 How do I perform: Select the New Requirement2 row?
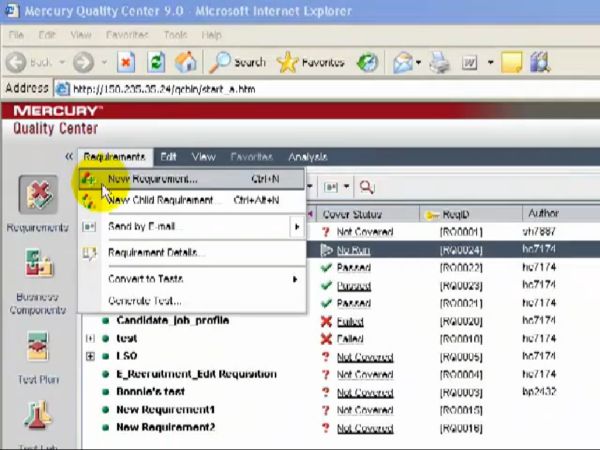[x=165, y=427]
